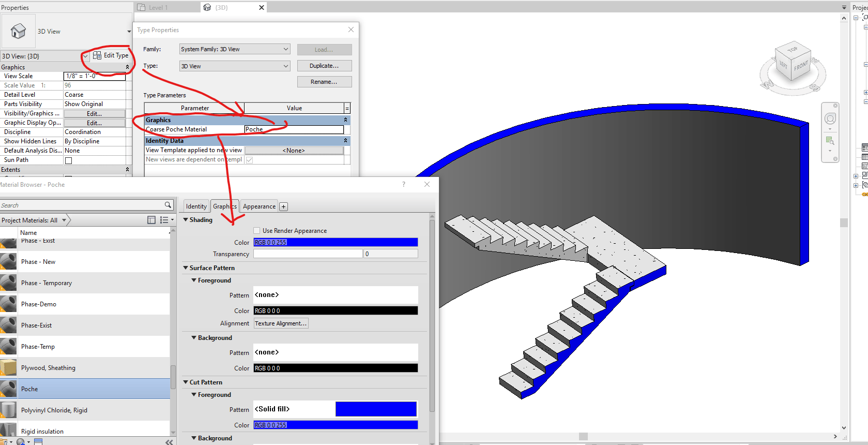Screen dimensions: 868x445
Task: Click the Cut Pattern Solid fill pattern box
Action: pyautogui.click(x=336, y=409)
